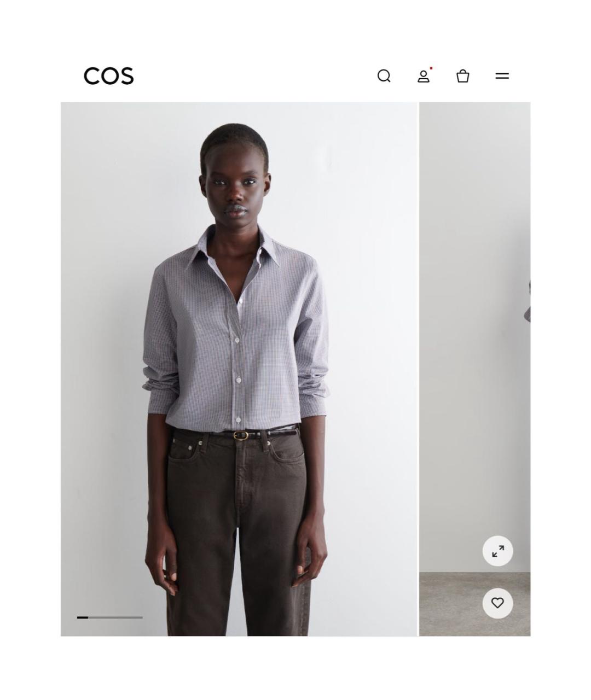
Task: Click the concrete floor in the second photo
Action: tap(475, 604)
